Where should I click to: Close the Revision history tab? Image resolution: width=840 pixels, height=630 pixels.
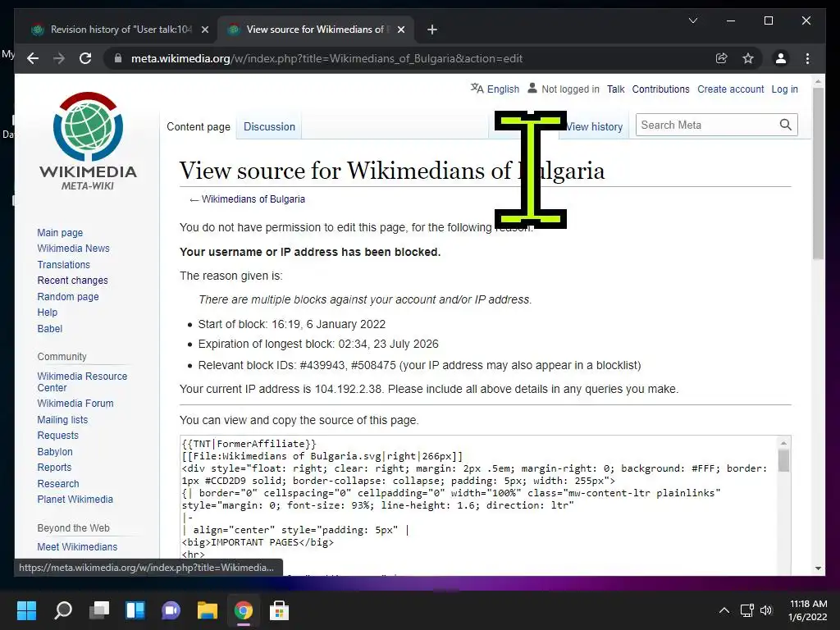[204, 30]
